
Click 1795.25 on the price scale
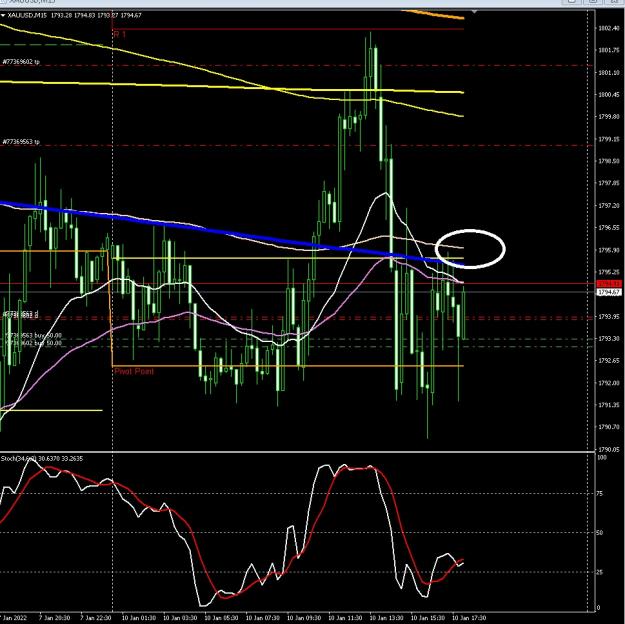click(x=608, y=272)
